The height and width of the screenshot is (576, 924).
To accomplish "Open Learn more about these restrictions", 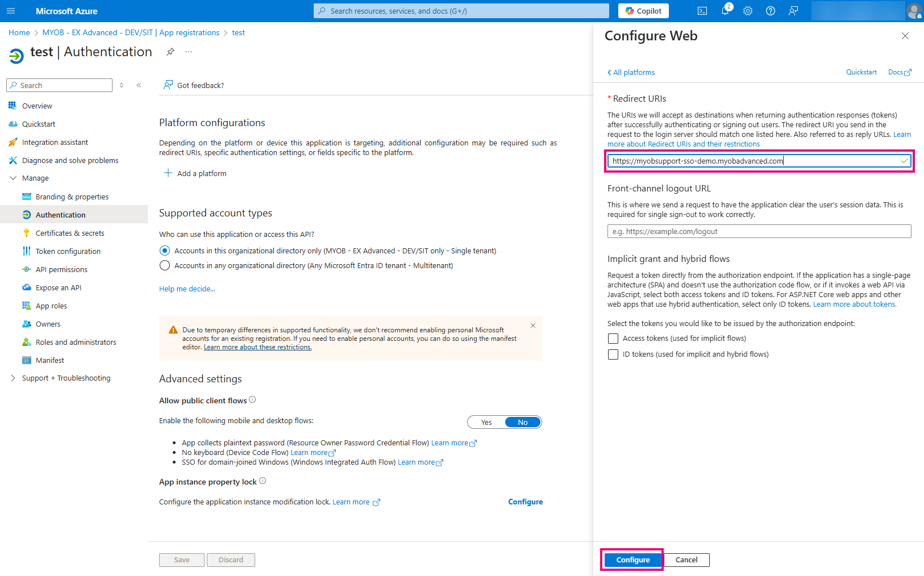I will [x=257, y=347].
